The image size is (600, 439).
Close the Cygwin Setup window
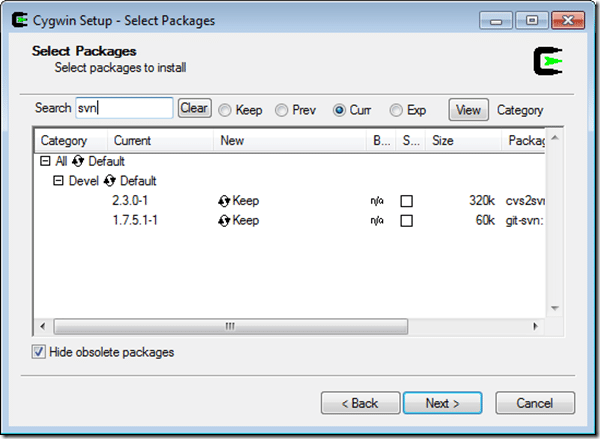tap(568, 20)
